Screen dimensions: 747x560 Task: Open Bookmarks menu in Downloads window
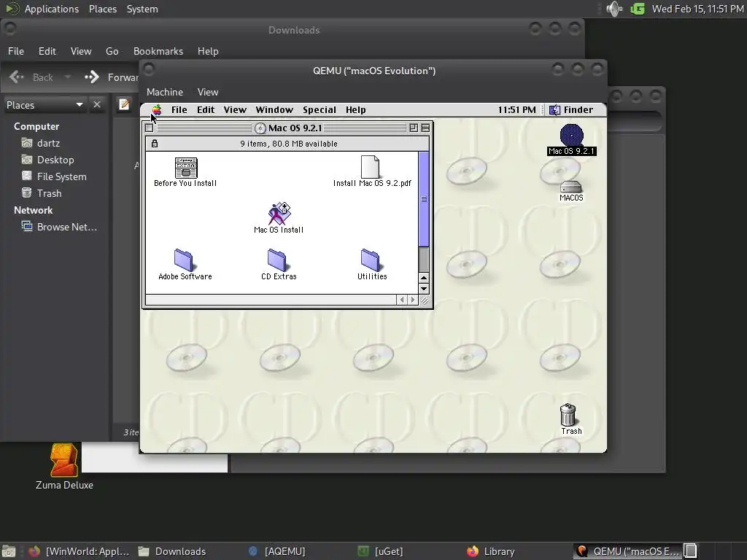coord(158,51)
